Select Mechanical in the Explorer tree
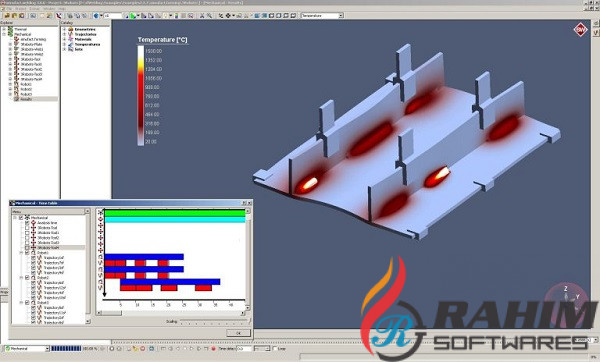This screenshot has width=600, height=362. coord(23,34)
